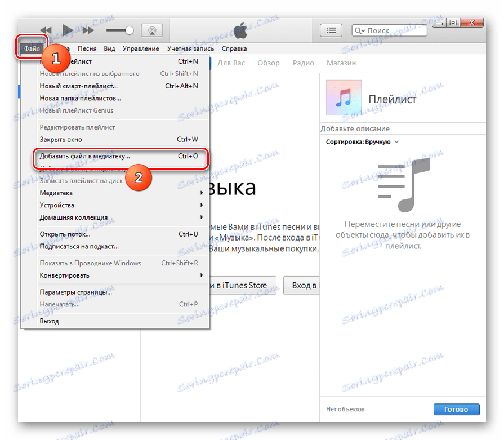
Task: Open the list view icon button
Action: click(331, 30)
